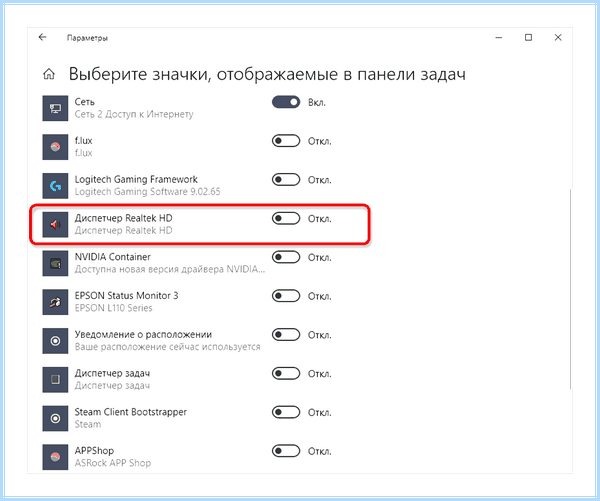The width and height of the screenshot is (600, 501).
Task: Click the Откл. label in the Realtek HD row
Action: [320, 219]
